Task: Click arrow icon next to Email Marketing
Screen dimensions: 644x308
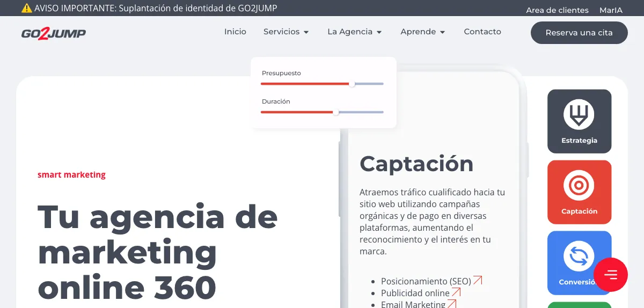Action: (x=452, y=304)
